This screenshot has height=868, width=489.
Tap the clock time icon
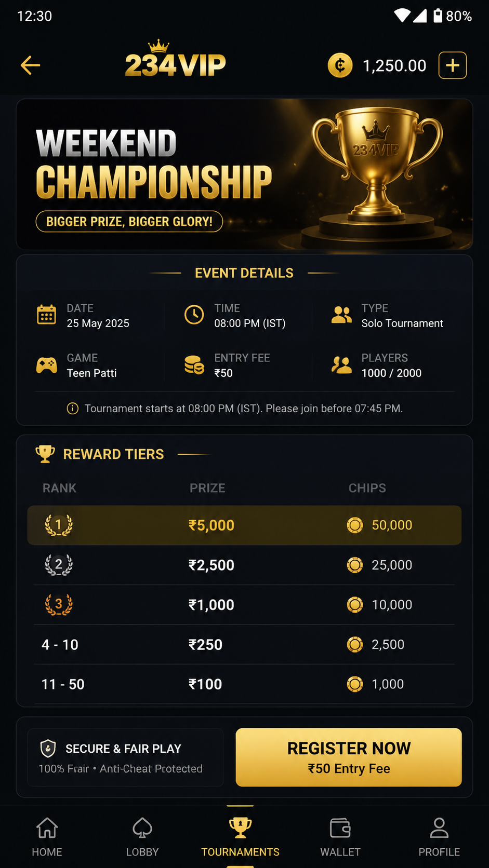point(194,315)
